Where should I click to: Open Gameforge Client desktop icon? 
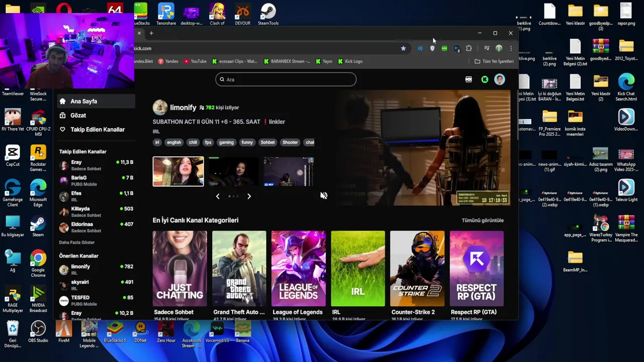13,193
